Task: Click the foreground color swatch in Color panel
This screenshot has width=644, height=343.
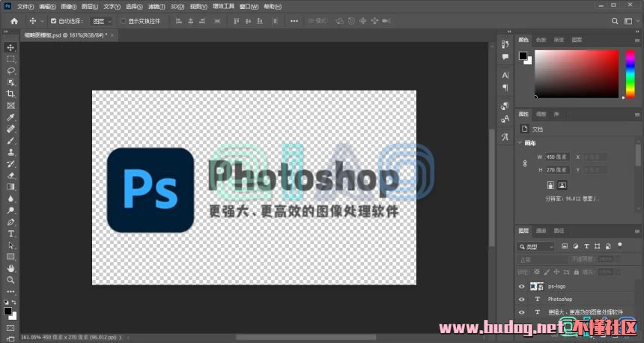Action: (523, 56)
